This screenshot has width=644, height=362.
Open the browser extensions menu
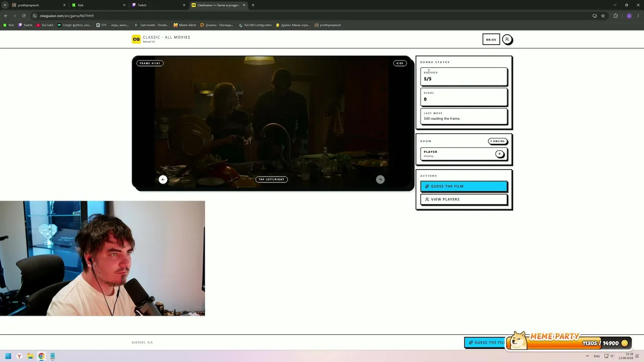coord(615,16)
